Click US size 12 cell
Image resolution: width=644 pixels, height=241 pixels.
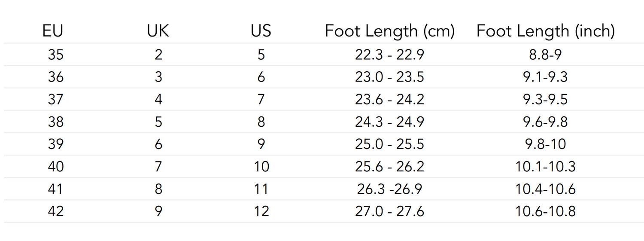[261, 211]
